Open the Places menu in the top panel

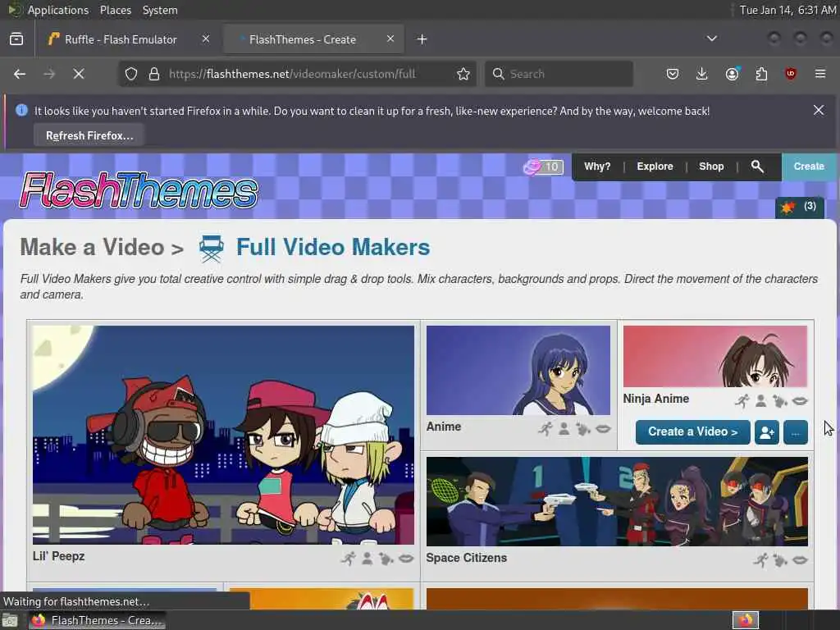116,10
